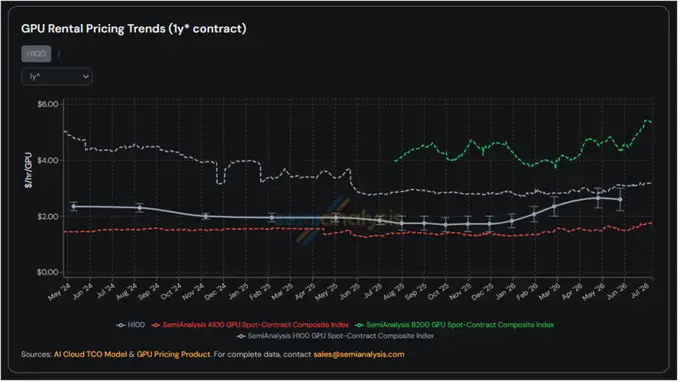The image size is (680, 382).
Task: Click the chart title GPU Rental Pricing Trends
Action: click(134, 29)
